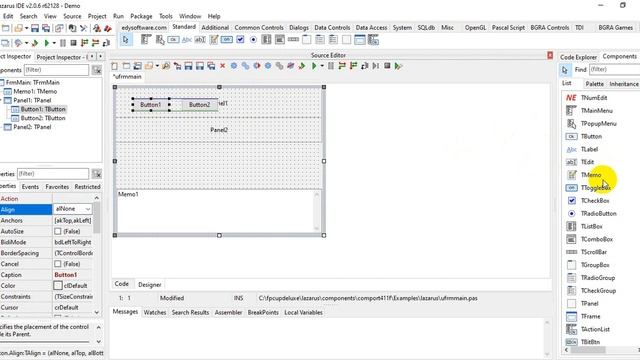
Task: Select the TPopupMenu icon in the Standard palette
Action: [x=160, y=40]
